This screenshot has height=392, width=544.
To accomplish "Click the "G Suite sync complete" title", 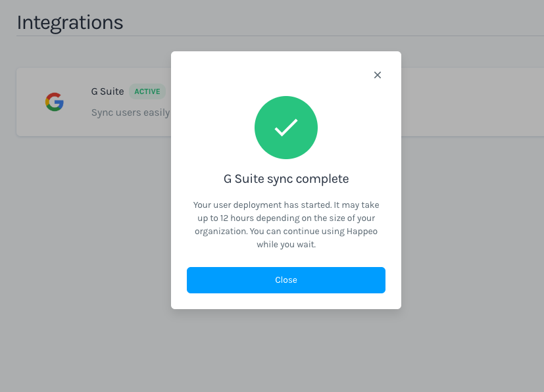I will (286, 178).
